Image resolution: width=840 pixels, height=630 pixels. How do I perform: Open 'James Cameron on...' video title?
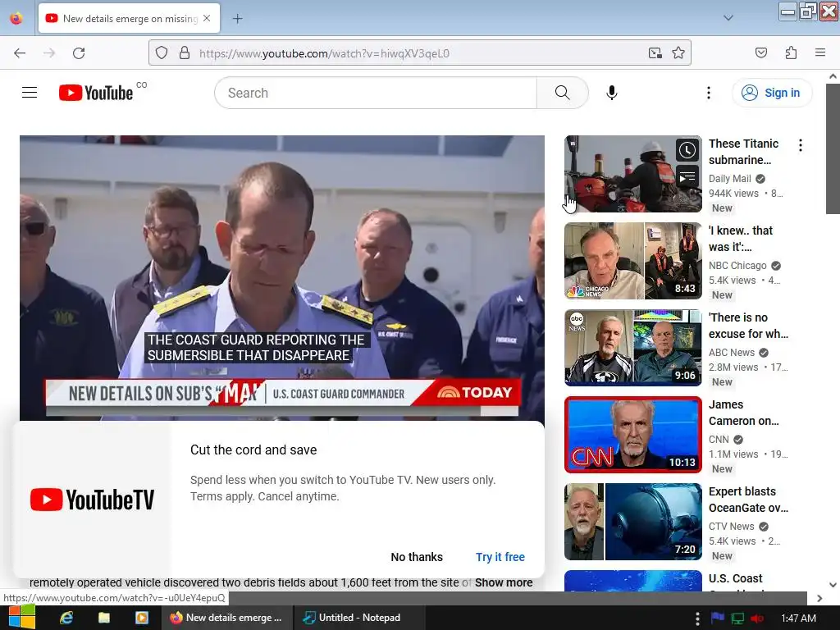pyautogui.click(x=743, y=413)
